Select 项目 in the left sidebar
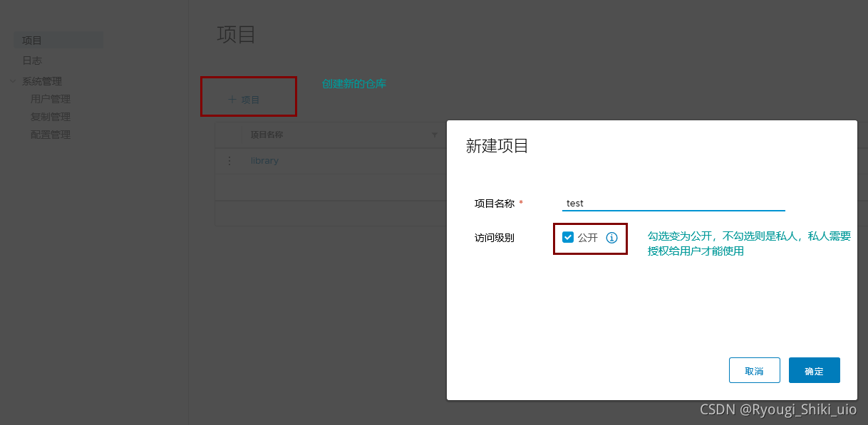 click(x=31, y=40)
